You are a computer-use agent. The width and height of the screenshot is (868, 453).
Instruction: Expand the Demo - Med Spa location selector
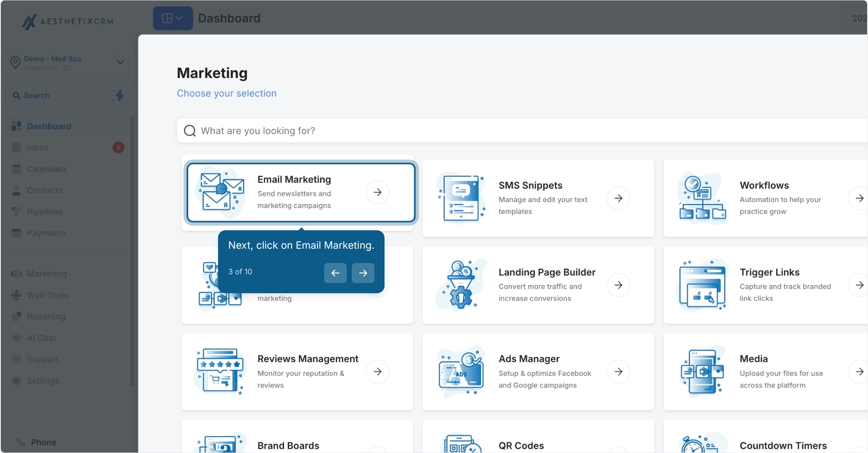[x=67, y=63]
